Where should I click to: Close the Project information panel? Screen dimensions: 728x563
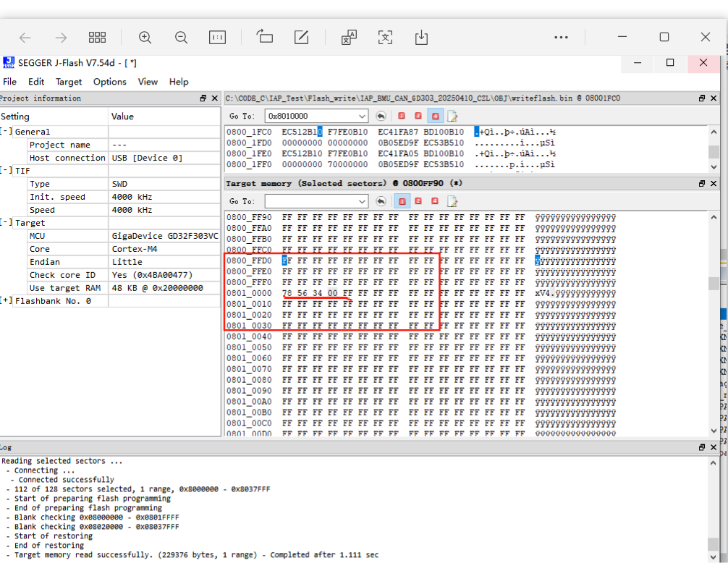pos(214,98)
